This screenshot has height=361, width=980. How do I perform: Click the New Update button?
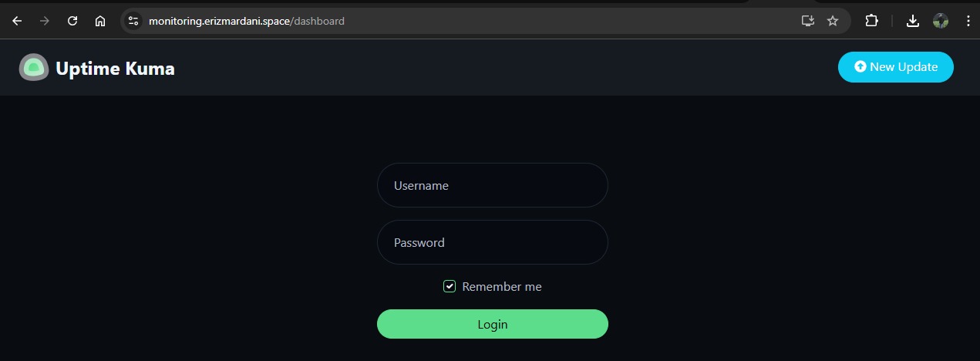pyautogui.click(x=895, y=67)
